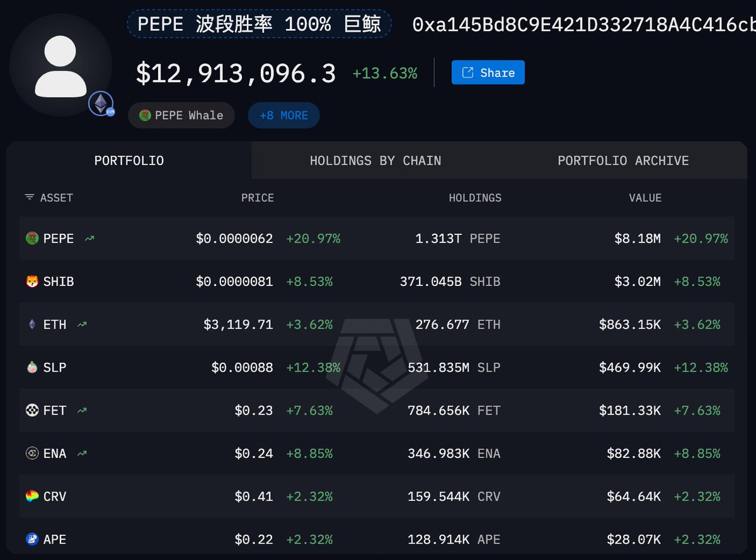Click holdings value 276.677 ETH
Viewport: 756px width, 560px height.
[458, 324]
